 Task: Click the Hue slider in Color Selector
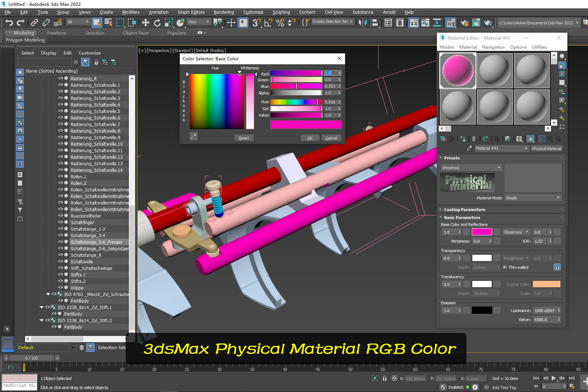pos(296,102)
